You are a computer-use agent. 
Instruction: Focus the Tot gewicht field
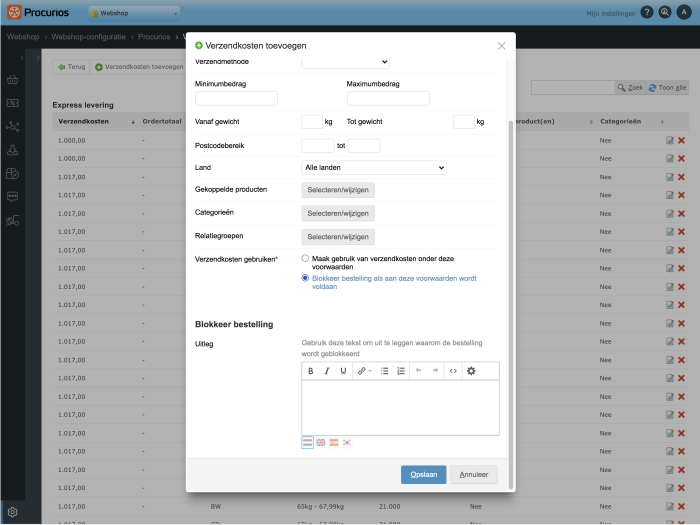click(464, 122)
